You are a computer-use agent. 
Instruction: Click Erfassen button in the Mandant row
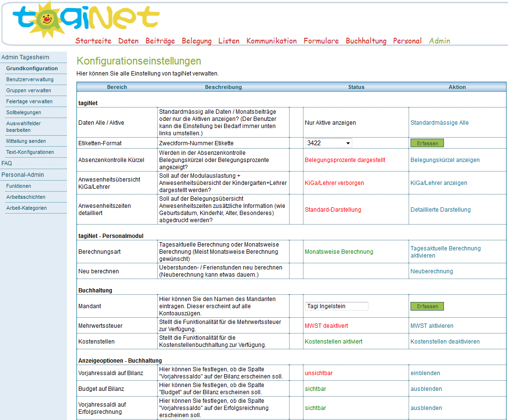tap(427, 306)
